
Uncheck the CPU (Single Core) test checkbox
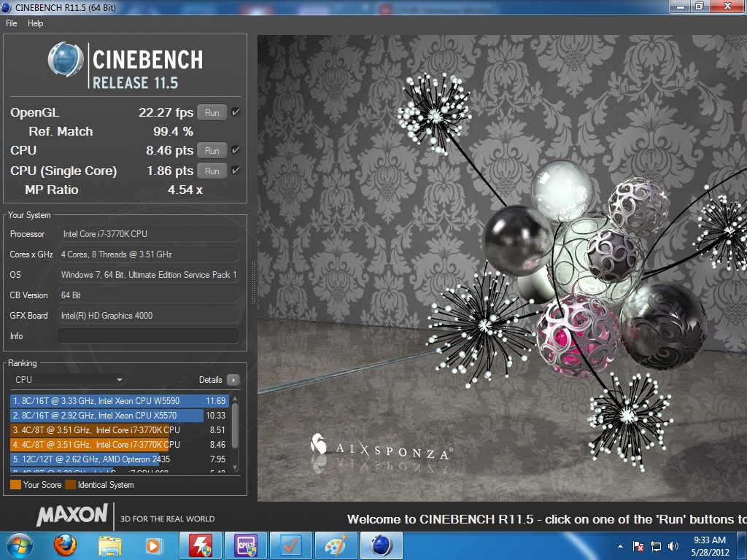(236, 171)
